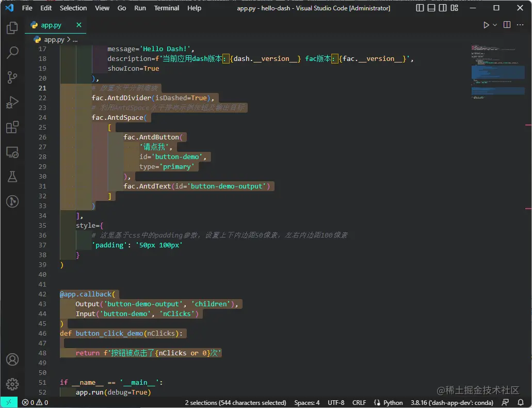Open the View menu
Viewport: 532px width, 408px height.
pyautogui.click(x=102, y=8)
